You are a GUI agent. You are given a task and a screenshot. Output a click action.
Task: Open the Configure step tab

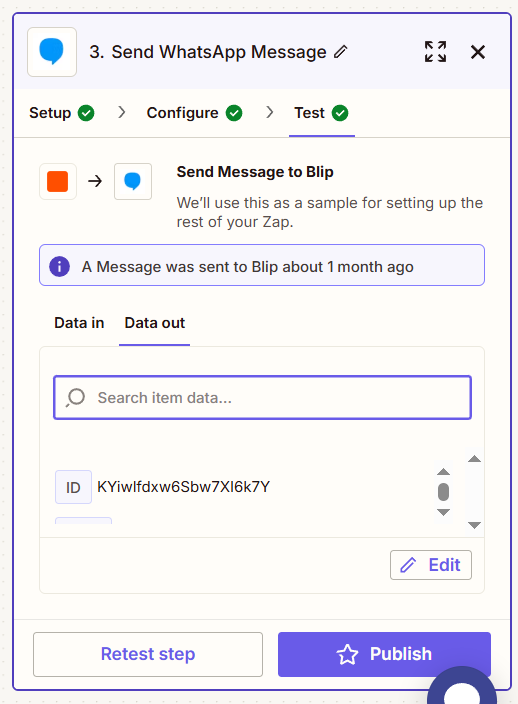click(x=194, y=113)
